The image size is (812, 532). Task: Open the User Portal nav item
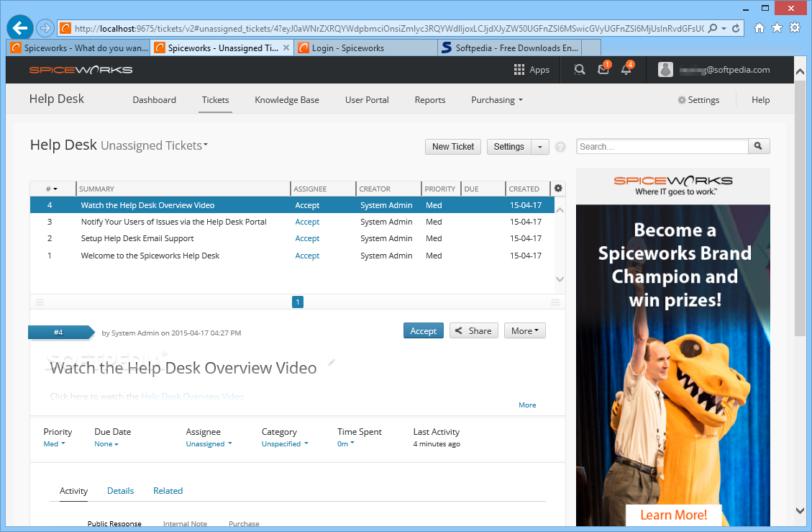coord(367,100)
